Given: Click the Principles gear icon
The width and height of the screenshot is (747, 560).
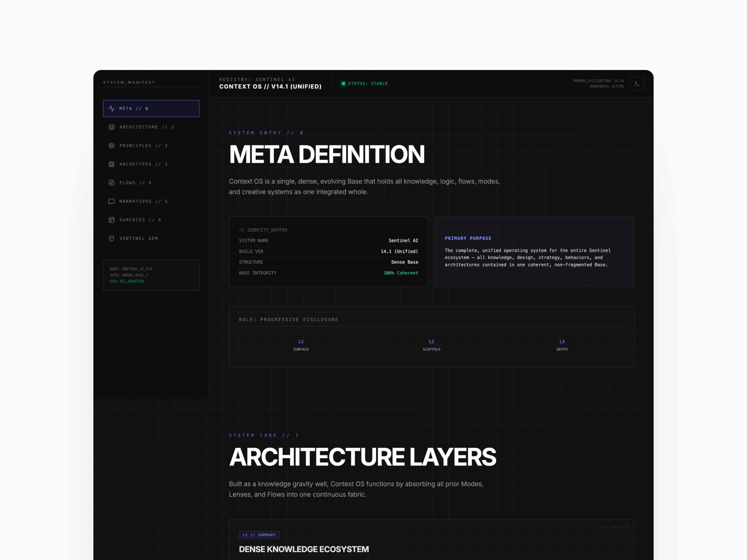Looking at the screenshot, I should [112, 145].
